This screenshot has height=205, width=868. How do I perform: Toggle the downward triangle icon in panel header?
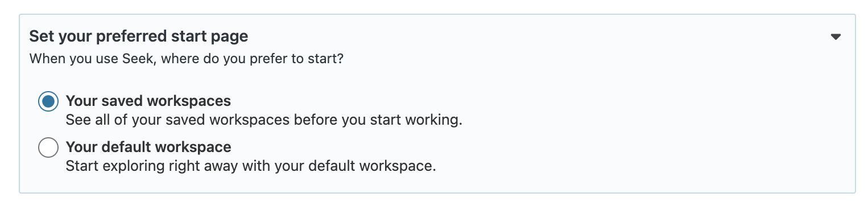click(x=835, y=37)
